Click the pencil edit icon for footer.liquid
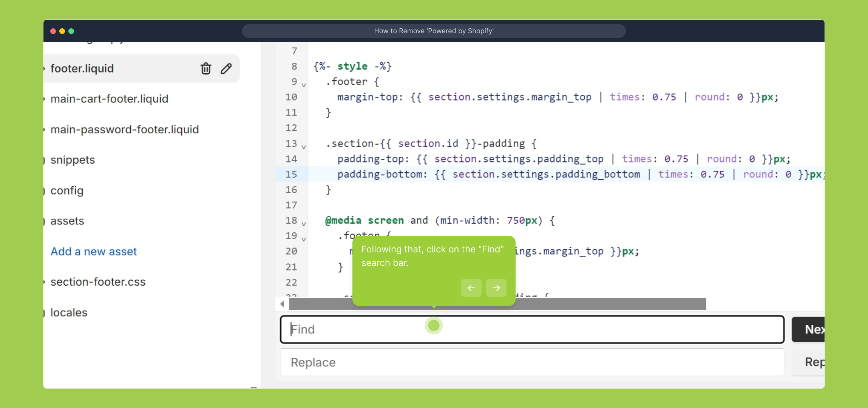 pyautogui.click(x=226, y=68)
